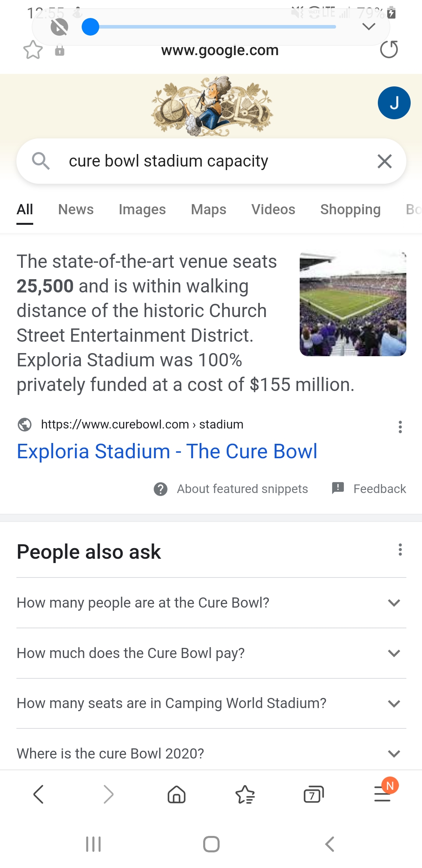This screenshot has width=422, height=868.
Task: Open the J account profile avatar
Action: (x=394, y=103)
